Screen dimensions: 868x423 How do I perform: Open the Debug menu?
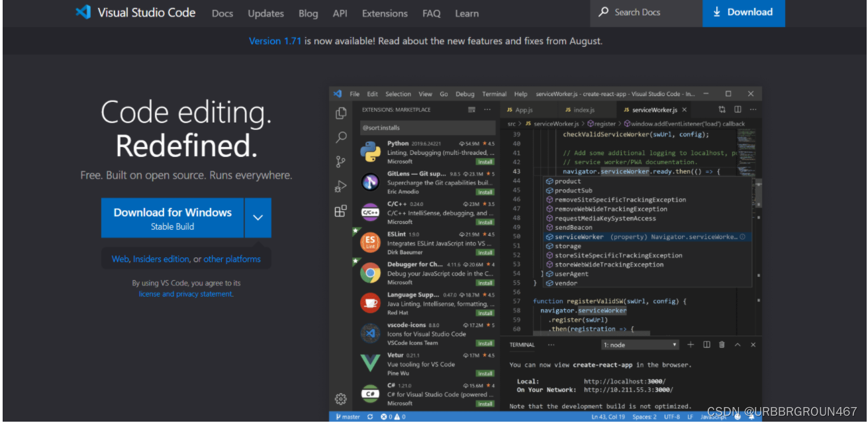[465, 94]
